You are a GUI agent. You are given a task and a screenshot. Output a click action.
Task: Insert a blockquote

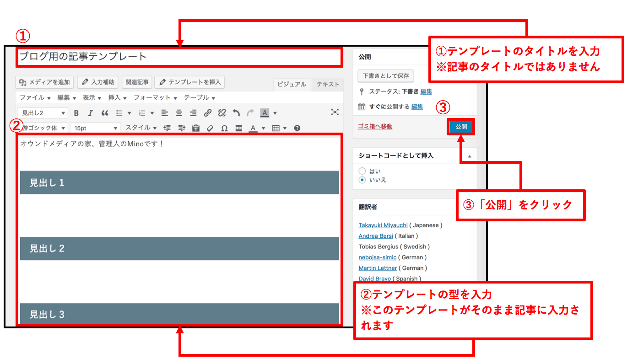click(105, 113)
